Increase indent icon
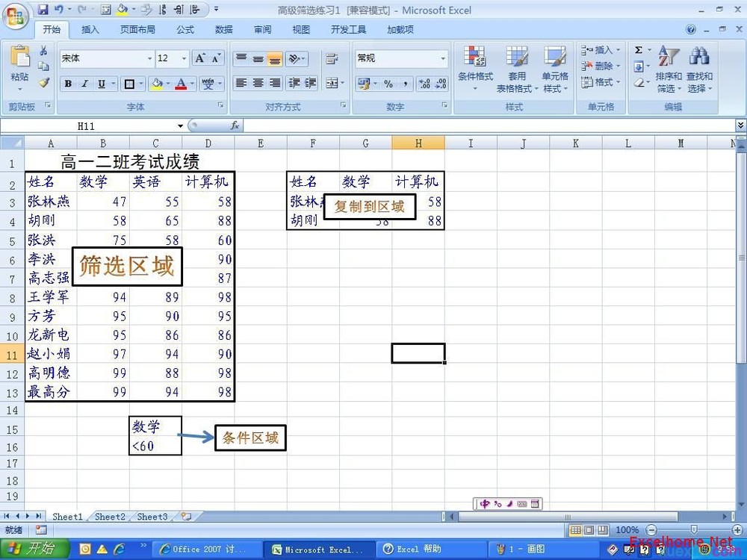 (x=311, y=83)
